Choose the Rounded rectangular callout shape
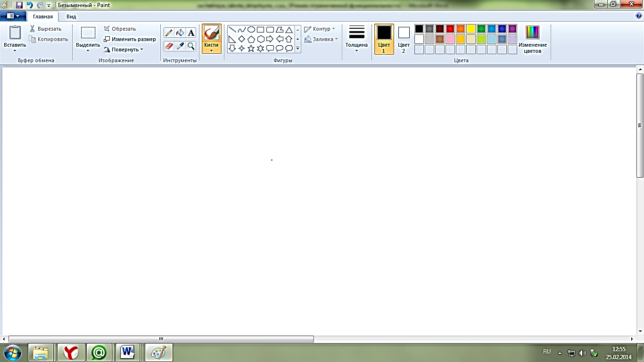 (x=270, y=48)
